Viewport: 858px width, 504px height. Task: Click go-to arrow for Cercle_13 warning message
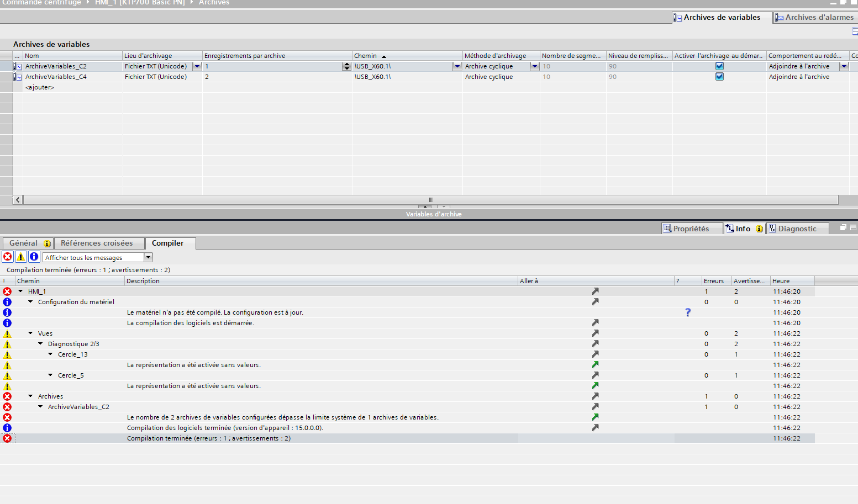[595, 365]
